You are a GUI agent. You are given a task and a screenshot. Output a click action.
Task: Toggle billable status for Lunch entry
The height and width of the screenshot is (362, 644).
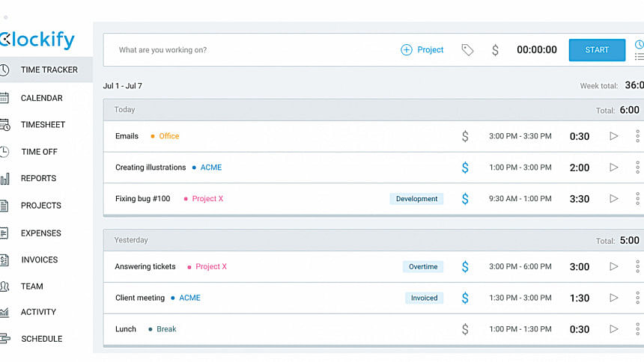pyautogui.click(x=465, y=329)
